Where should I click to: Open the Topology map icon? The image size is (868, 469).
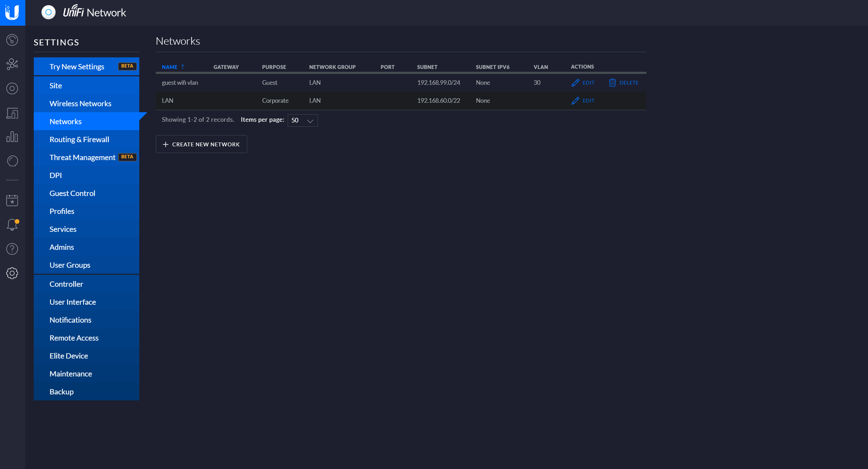(x=12, y=64)
